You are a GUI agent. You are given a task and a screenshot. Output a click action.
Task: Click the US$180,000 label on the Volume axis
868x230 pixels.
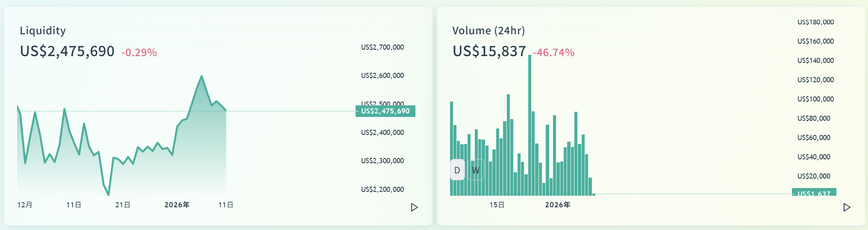[x=815, y=22]
